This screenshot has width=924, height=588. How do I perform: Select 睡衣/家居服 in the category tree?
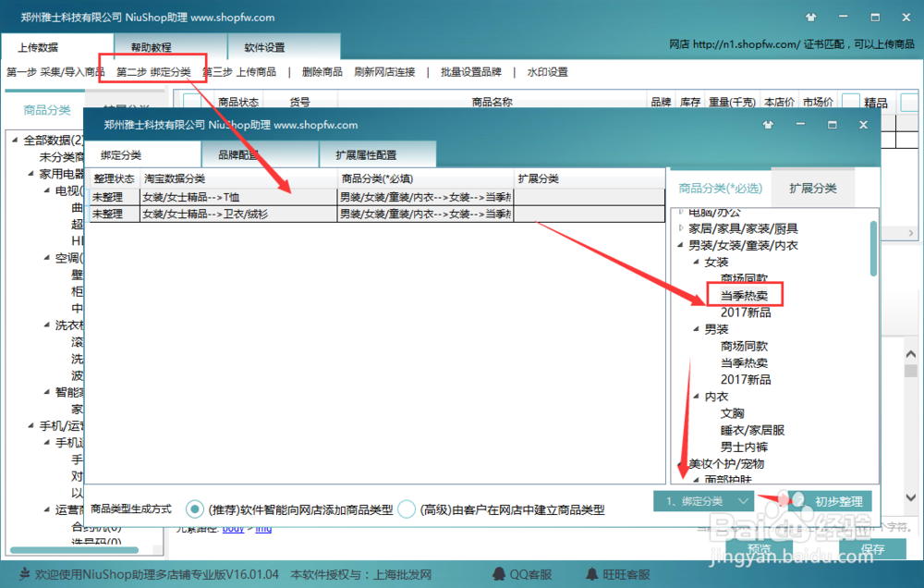[x=752, y=430]
